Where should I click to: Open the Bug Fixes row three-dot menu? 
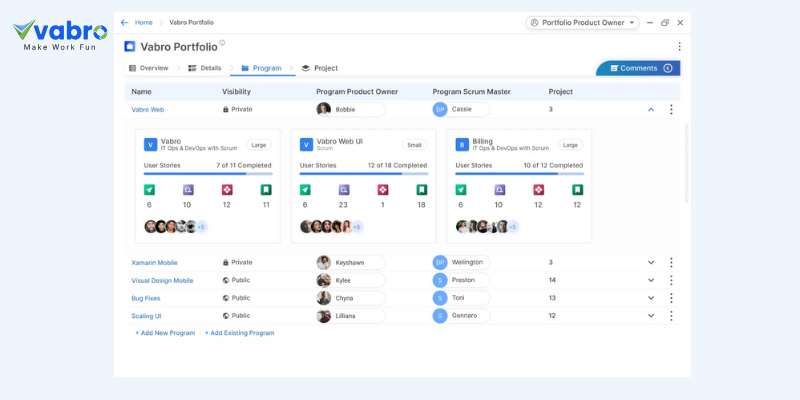click(x=671, y=298)
